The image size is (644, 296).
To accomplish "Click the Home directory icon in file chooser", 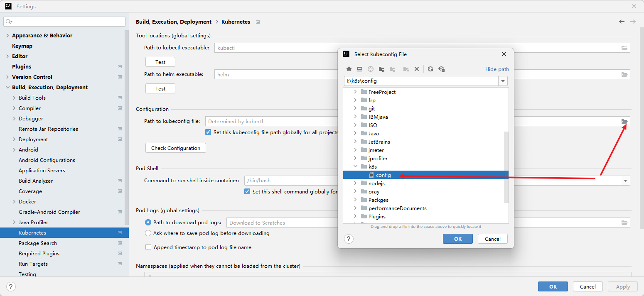I will [x=349, y=69].
